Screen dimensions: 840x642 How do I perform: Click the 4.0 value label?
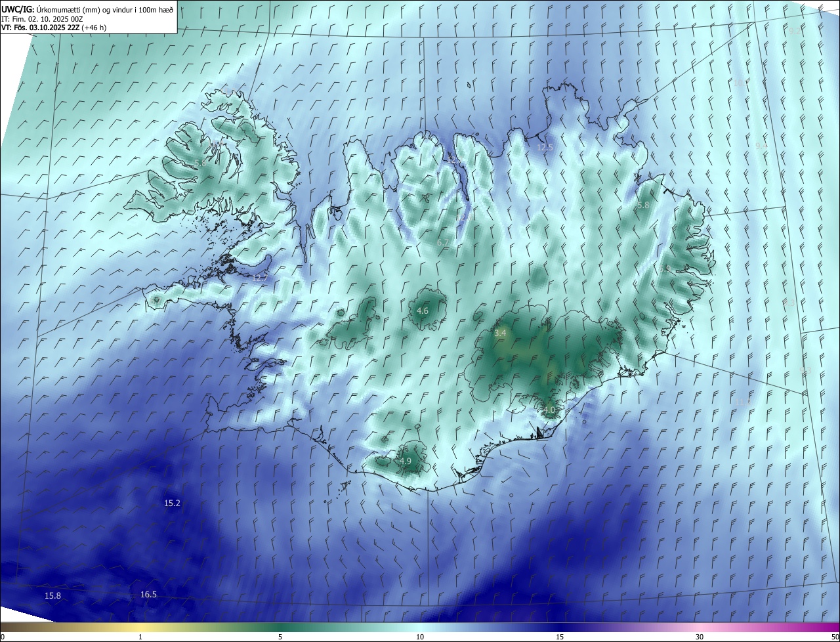(x=549, y=410)
